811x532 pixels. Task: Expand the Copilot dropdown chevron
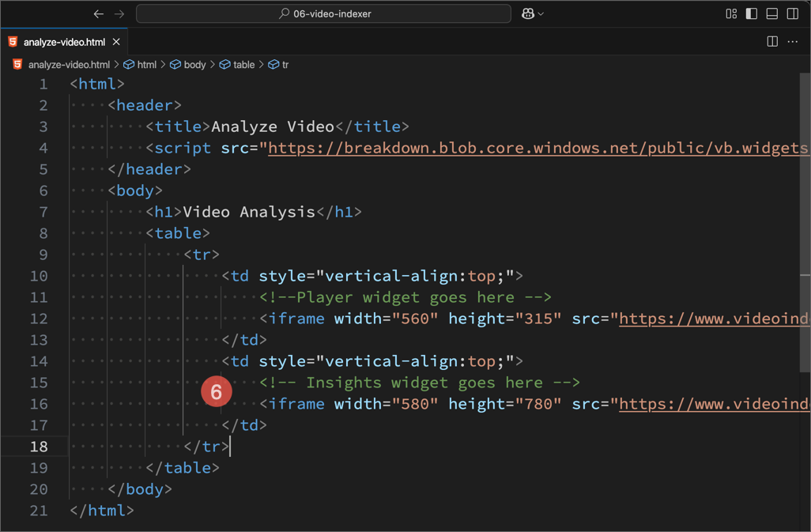tap(541, 14)
